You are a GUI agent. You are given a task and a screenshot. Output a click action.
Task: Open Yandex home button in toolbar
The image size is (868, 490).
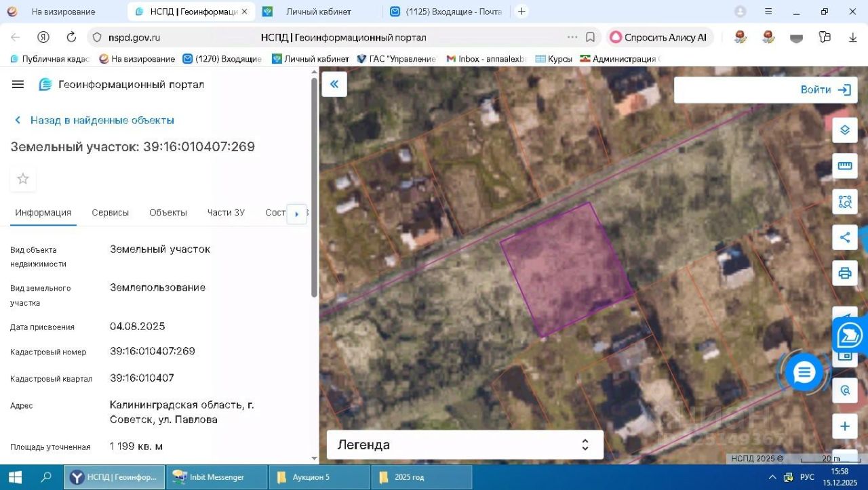[x=43, y=37]
